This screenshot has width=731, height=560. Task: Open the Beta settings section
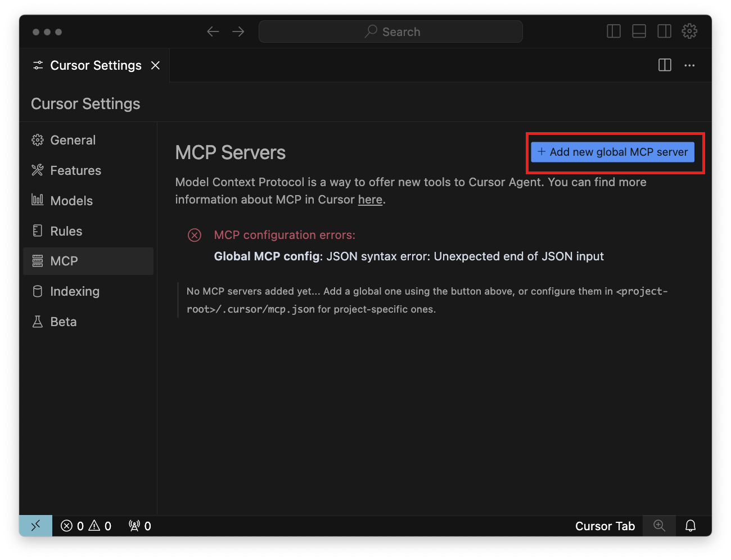(x=64, y=321)
